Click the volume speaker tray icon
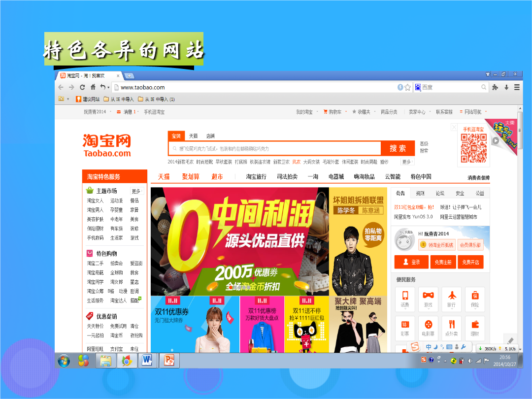The height and width of the screenshot is (399, 532). 470,361
